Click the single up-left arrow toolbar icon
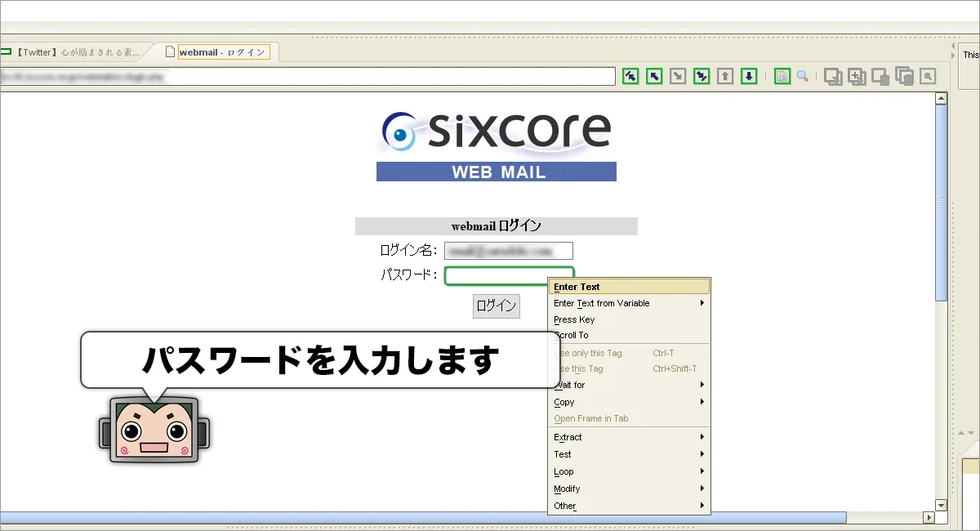The image size is (980, 531). click(x=654, y=76)
